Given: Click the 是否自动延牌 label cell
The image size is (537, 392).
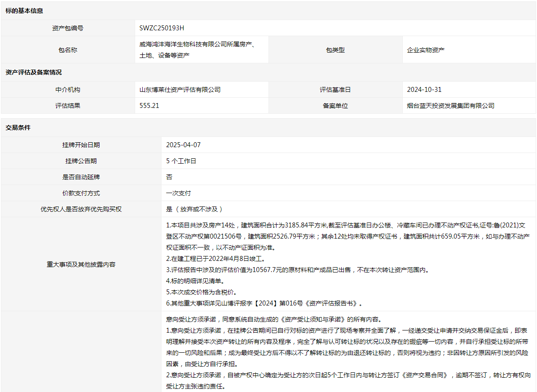Looking at the screenshot, I should [81, 177].
